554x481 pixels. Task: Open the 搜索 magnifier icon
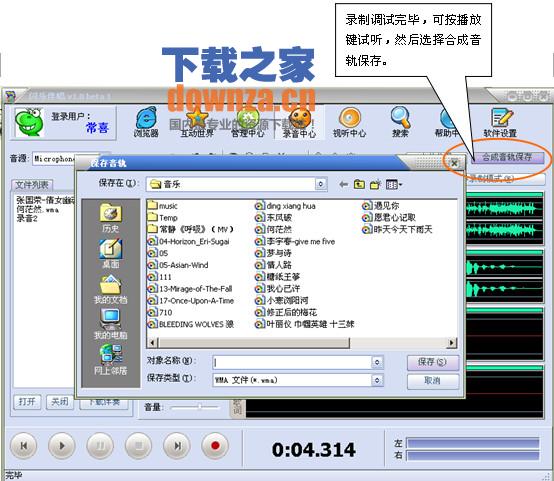point(400,122)
